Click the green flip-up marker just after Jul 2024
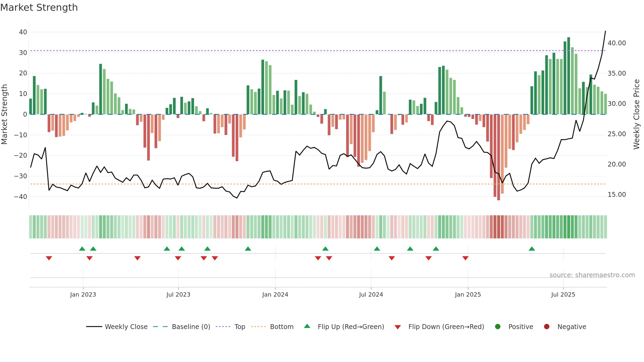This screenshot has height=362, width=644. 377,249
